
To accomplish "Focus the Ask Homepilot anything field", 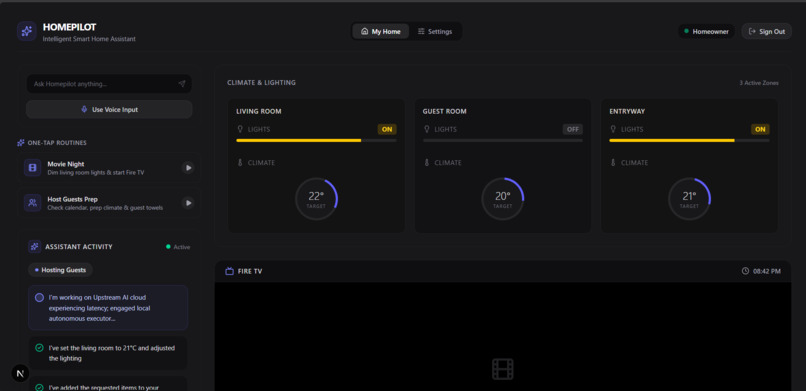I will (109, 84).
